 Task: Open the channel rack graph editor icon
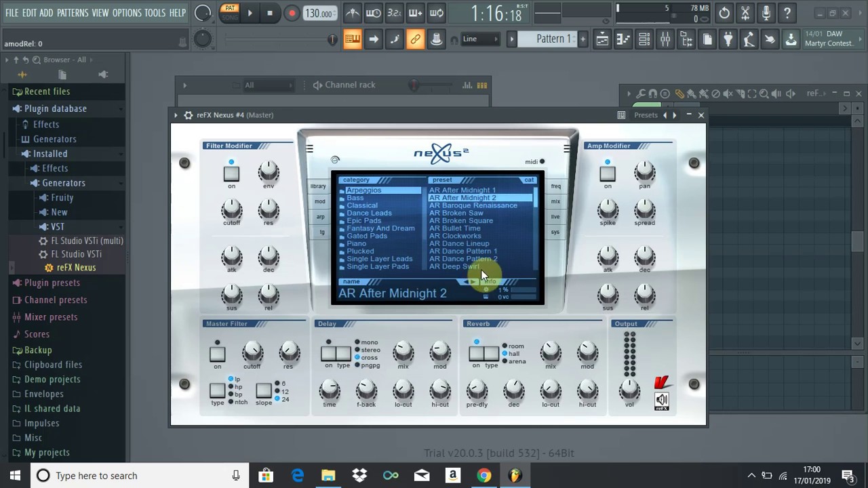[x=467, y=85]
